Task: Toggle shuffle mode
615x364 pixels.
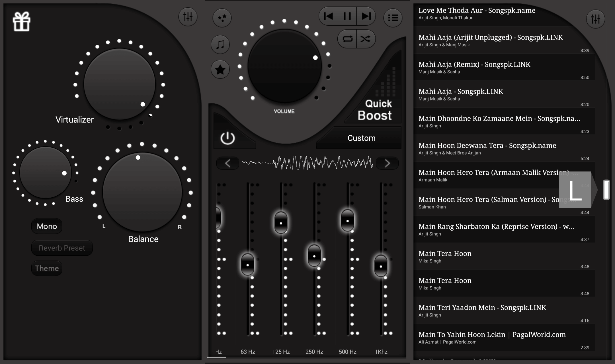Action: click(x=366, y=39)
